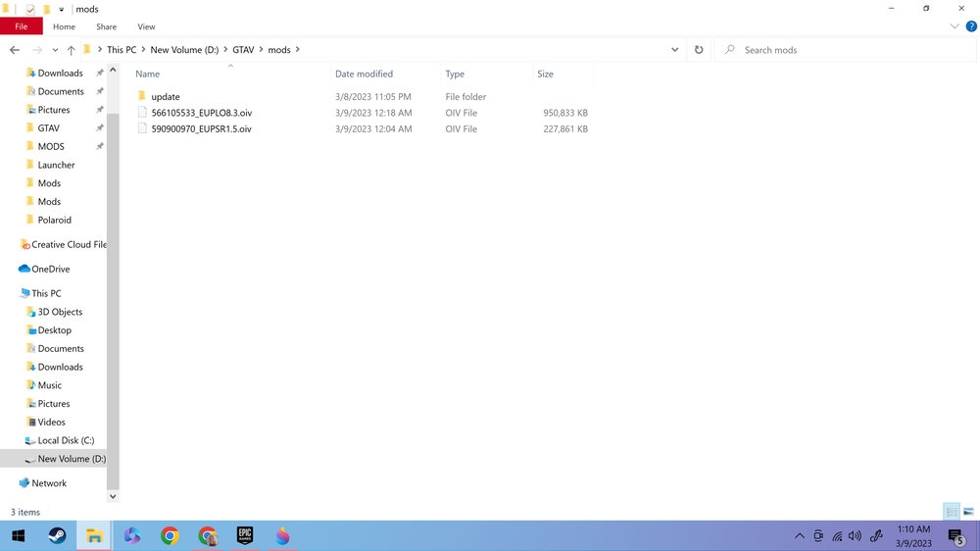Click the New folder quick toolbar icon
The height and width of the screenshot is (551, 980).
click(x=46, y=9)
